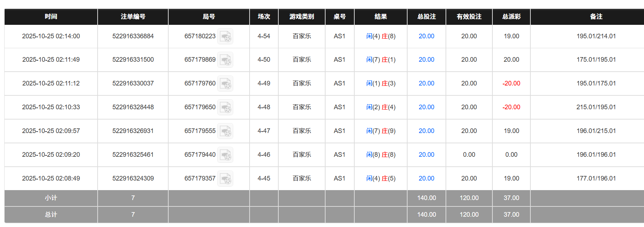Screen dimensions: 644x227
Task: Click the 总计 total row label
Action: [51, 215]
